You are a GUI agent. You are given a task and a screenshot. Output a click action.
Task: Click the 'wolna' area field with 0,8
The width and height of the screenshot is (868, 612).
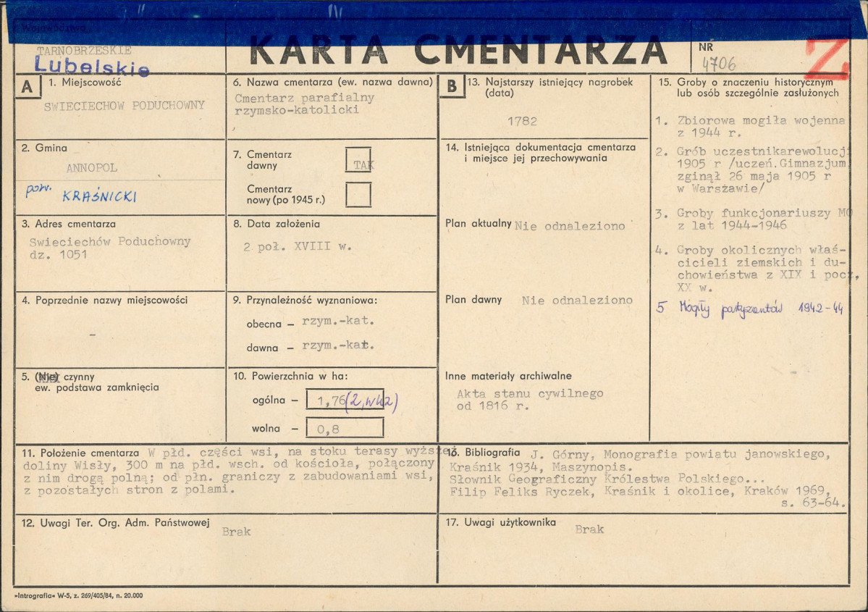[345, 428]
